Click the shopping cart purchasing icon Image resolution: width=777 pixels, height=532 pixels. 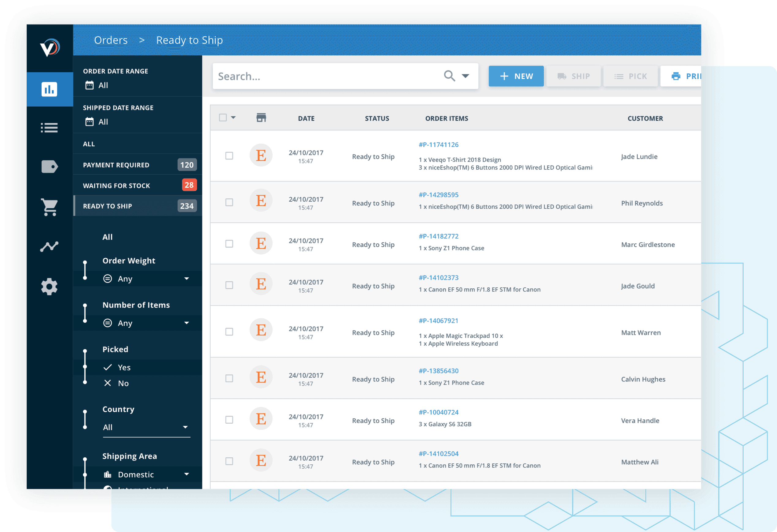[x=49, y=207]
